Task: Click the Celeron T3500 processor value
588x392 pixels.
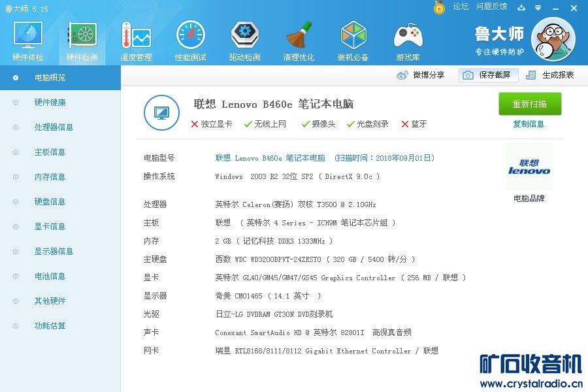Action: point(295,204)
